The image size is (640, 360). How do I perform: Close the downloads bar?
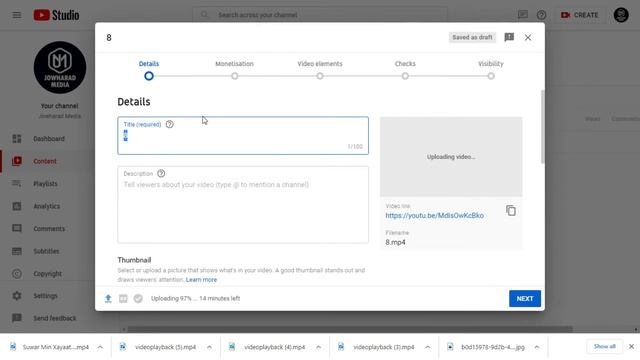pos(631,347)
